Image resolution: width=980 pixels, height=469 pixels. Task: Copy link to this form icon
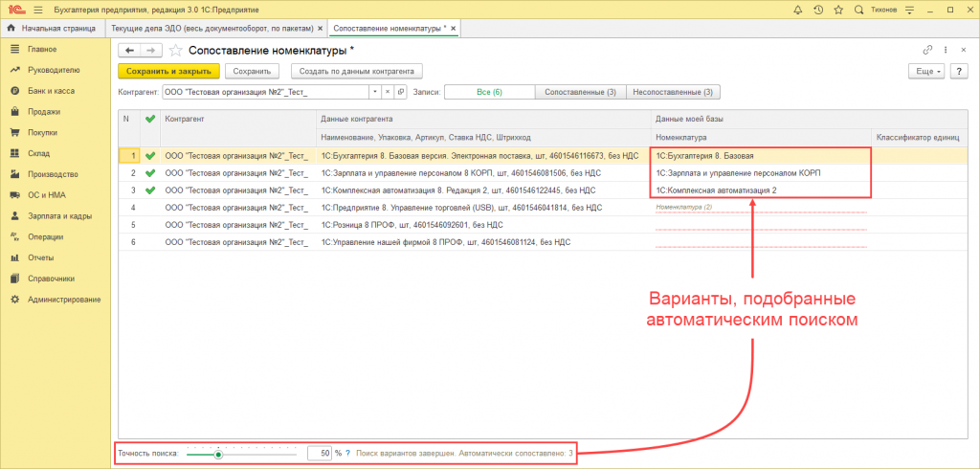(927, 51)
